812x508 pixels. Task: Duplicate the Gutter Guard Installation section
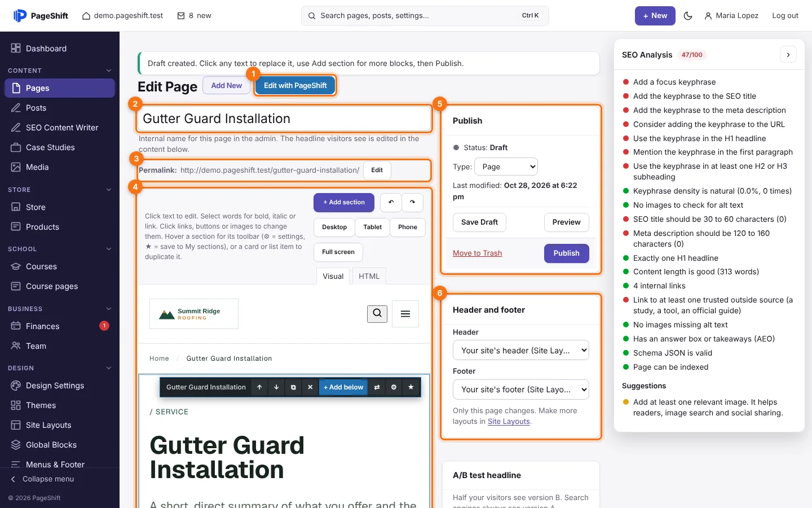(x=293, y=387)
